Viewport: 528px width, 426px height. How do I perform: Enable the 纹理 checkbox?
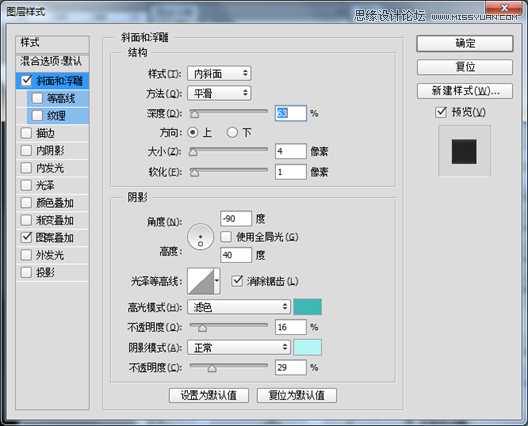tap(37, 116)
